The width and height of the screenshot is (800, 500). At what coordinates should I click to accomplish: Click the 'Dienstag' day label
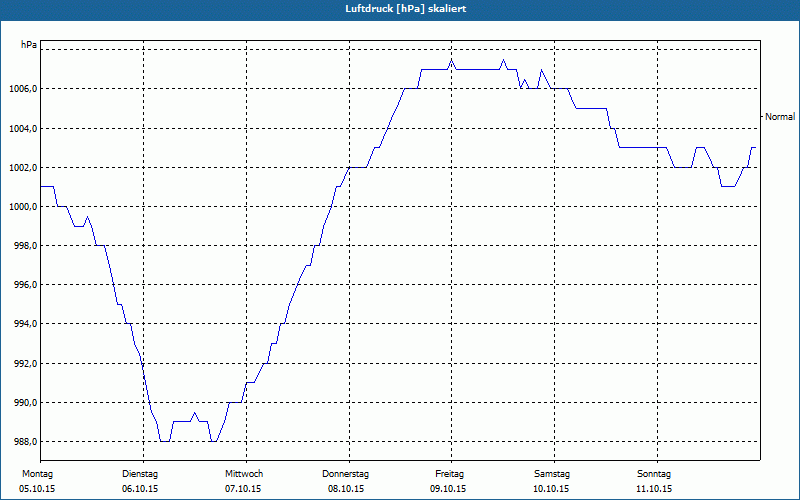coord(140,474)
